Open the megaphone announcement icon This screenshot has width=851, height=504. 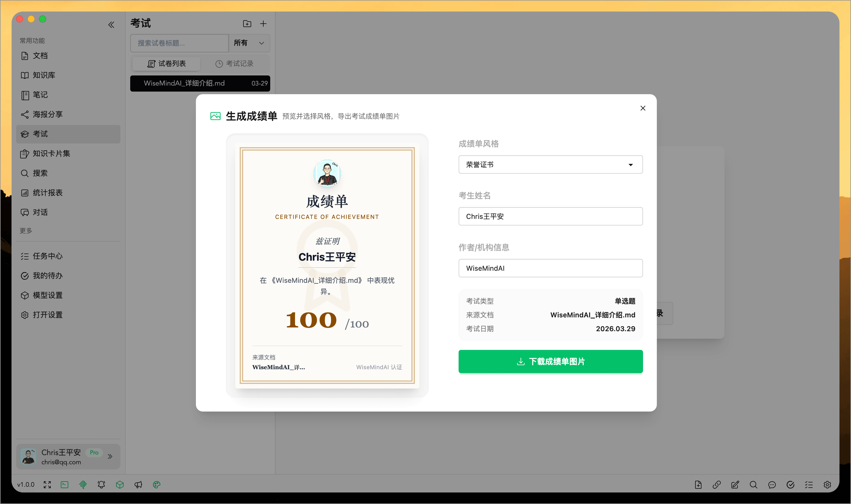138,485
